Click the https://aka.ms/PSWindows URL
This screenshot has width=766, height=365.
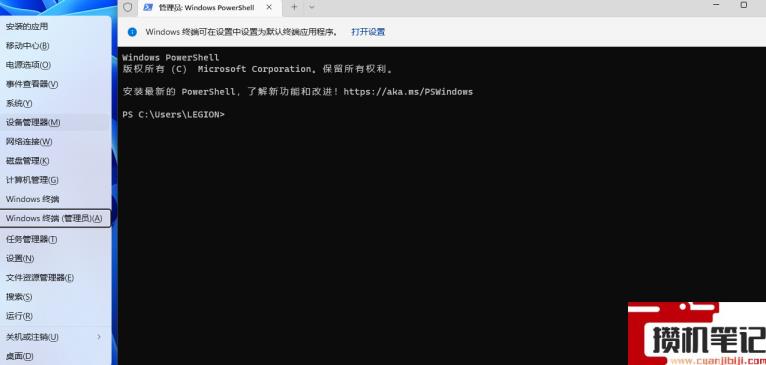point(408,92)
